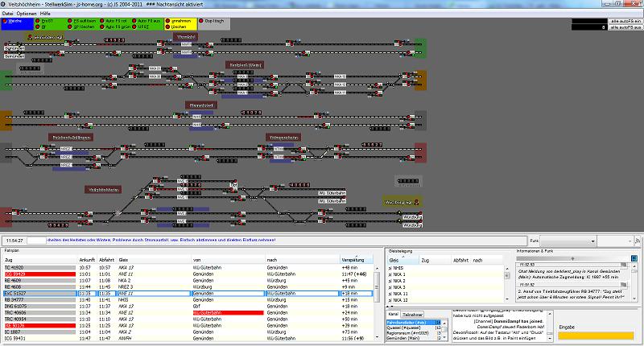
Task: Click the Wernfeld station label
Action: click(x=185, y=37)
